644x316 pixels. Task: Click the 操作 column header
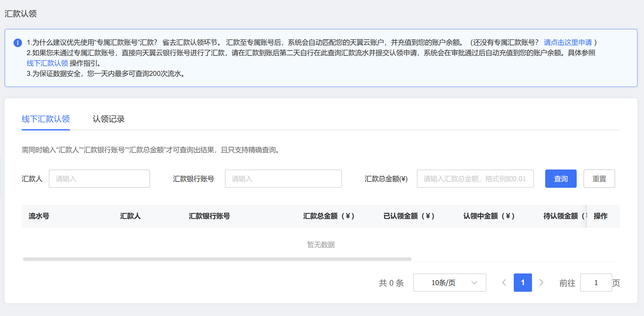600,216
